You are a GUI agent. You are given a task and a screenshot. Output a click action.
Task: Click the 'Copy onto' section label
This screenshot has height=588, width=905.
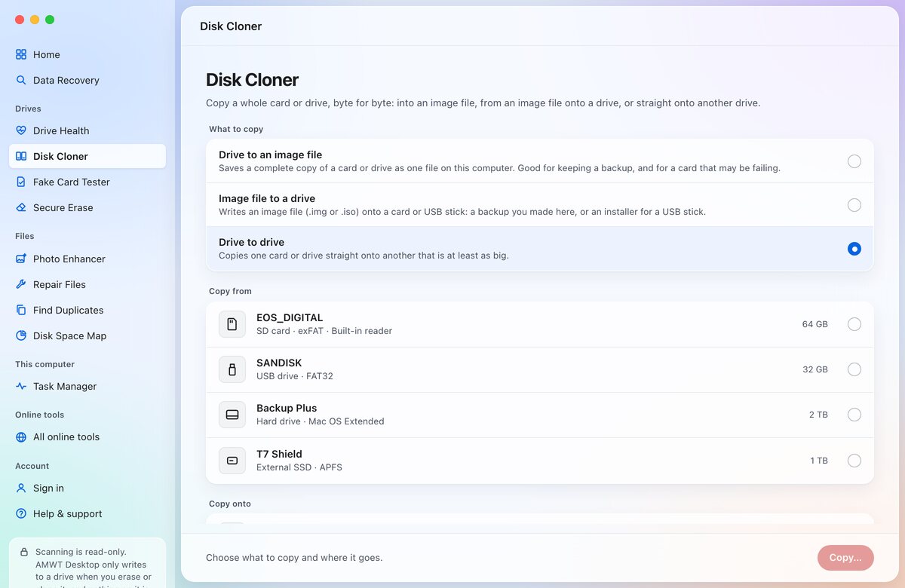pos(230,504)
